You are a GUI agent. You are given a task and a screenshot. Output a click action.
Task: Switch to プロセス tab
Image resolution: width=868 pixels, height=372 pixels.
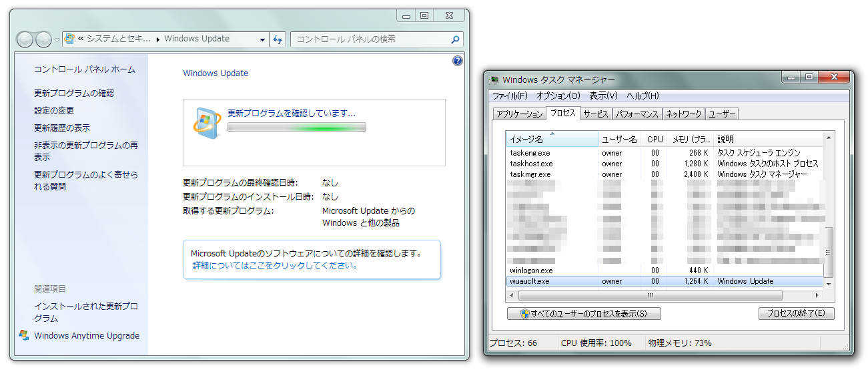[562, 113]
